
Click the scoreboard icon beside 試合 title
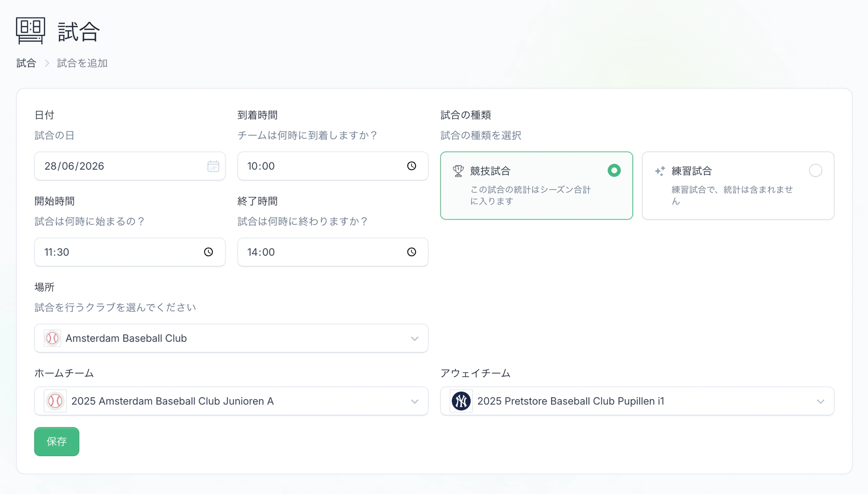pos(30,31)
